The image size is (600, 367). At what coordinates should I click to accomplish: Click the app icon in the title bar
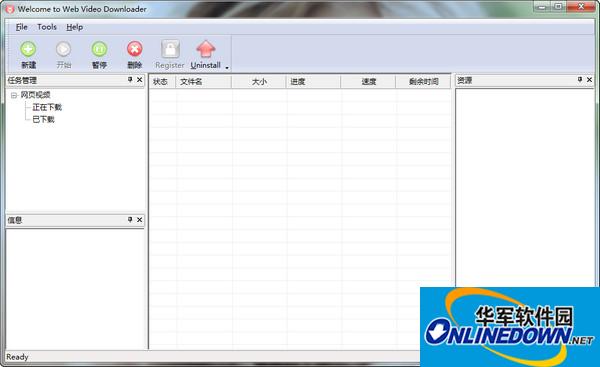(10, 9)
